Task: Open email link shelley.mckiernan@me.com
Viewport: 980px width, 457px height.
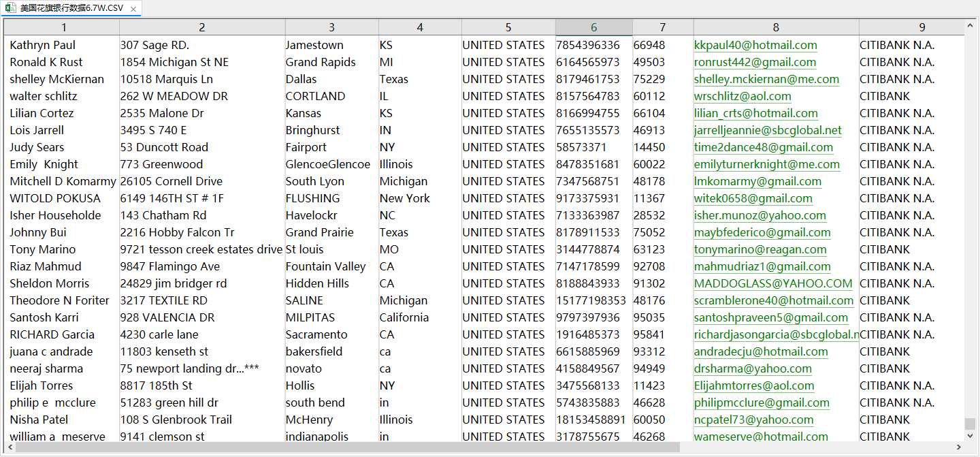Action: [766, 79]
